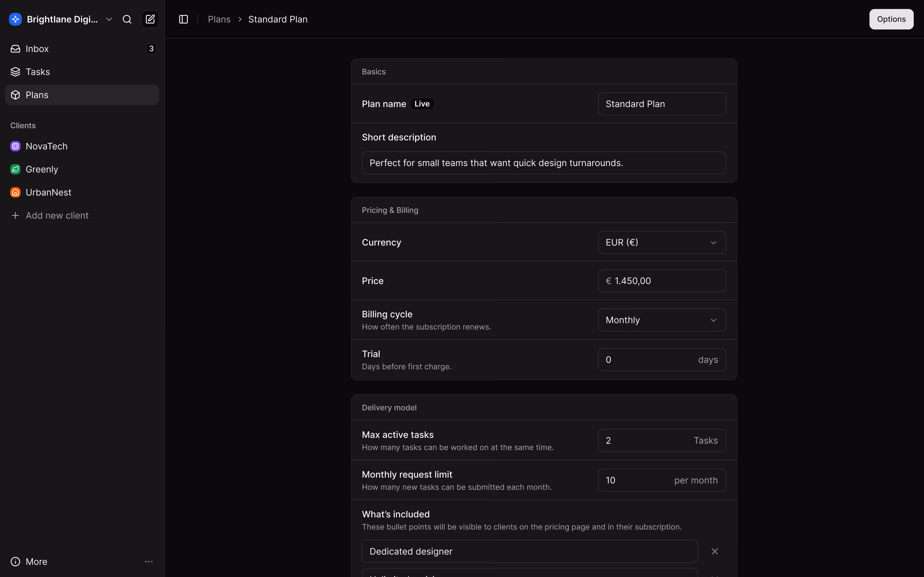Open Inbox using its tray icon

click(x=15, y=49)
